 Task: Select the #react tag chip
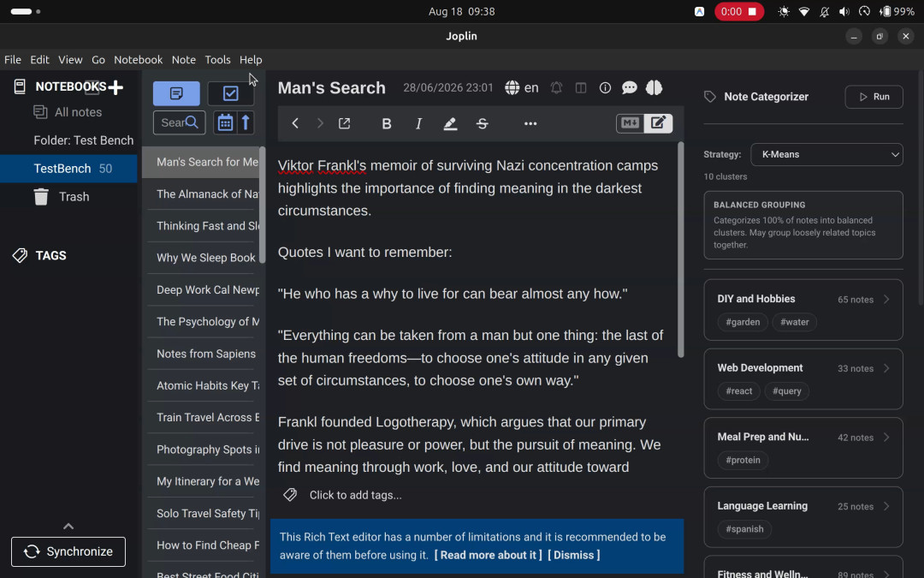click(x=739, y=391)
